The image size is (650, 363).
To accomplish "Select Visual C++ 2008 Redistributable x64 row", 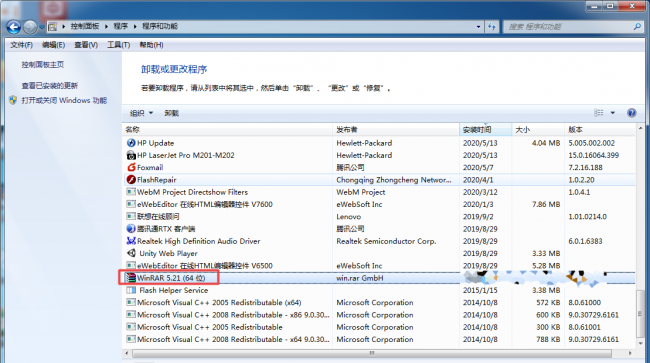I will pyautogui.click(x=379, y=339).
